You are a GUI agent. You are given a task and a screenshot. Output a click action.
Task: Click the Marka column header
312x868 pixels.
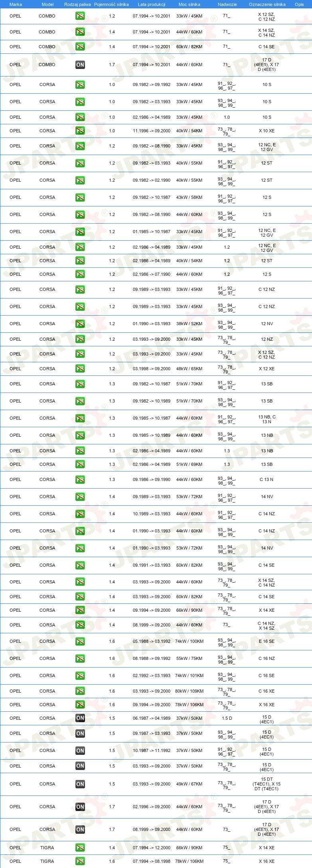[16, 4]
